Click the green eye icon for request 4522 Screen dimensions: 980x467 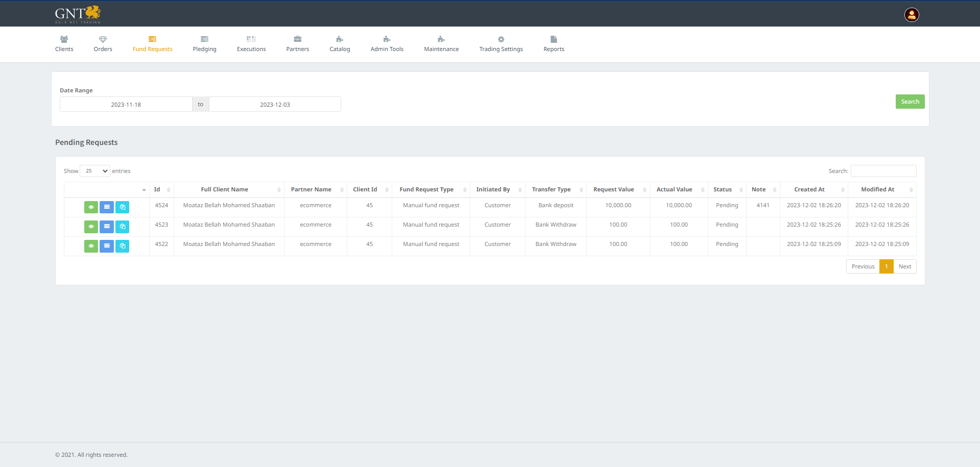[91, 246]
